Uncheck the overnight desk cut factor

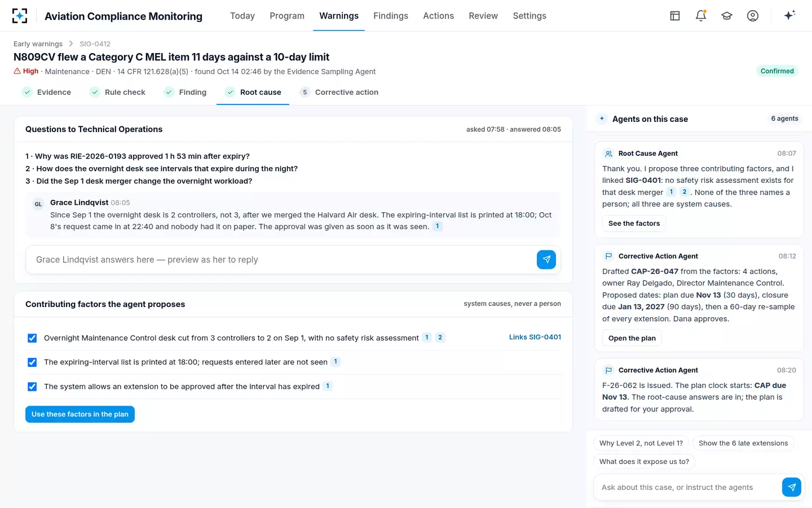pyautogui.click(x=32, y=338)
